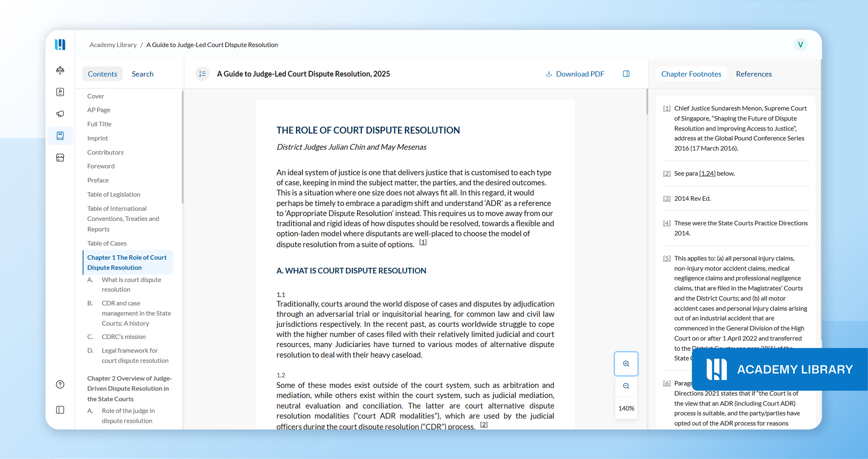Click paragraph number 1.1
The image size is (868, 459).
point(281,295)
